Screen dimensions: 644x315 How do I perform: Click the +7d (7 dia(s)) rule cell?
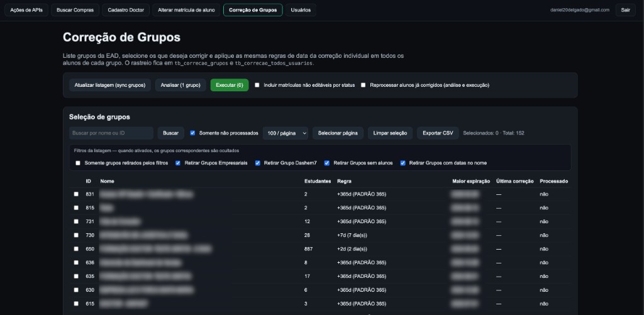click(x=352, y=235)
